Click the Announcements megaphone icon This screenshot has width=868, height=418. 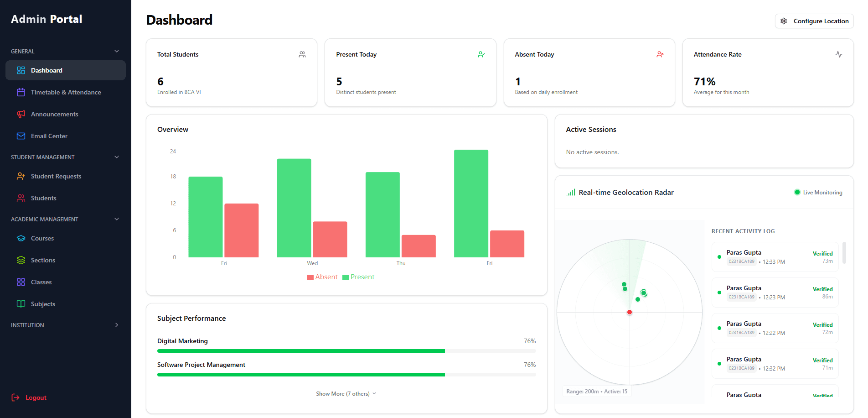[x=21, y=114]
